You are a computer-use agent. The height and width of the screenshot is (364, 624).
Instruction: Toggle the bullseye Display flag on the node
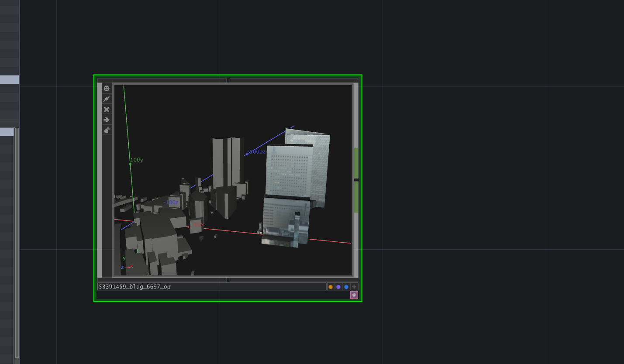(107, 88)
